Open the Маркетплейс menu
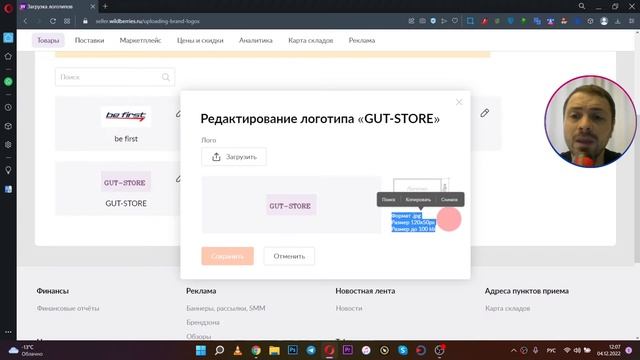The width and height of the screenshot is (640, 360). click(x=140, y=40)
